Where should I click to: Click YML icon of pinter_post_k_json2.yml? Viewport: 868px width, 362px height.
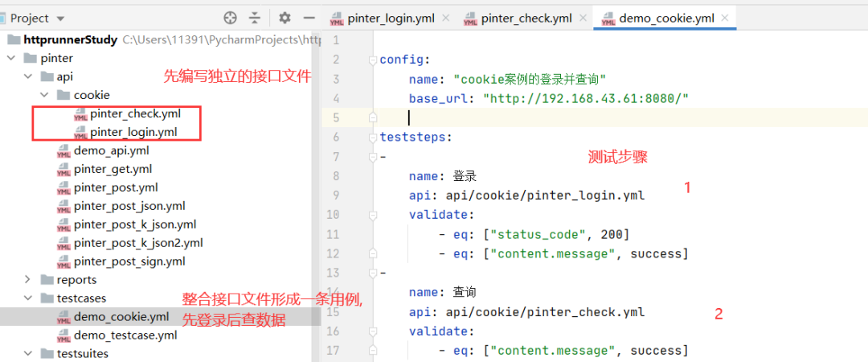[x=63, y=243]
